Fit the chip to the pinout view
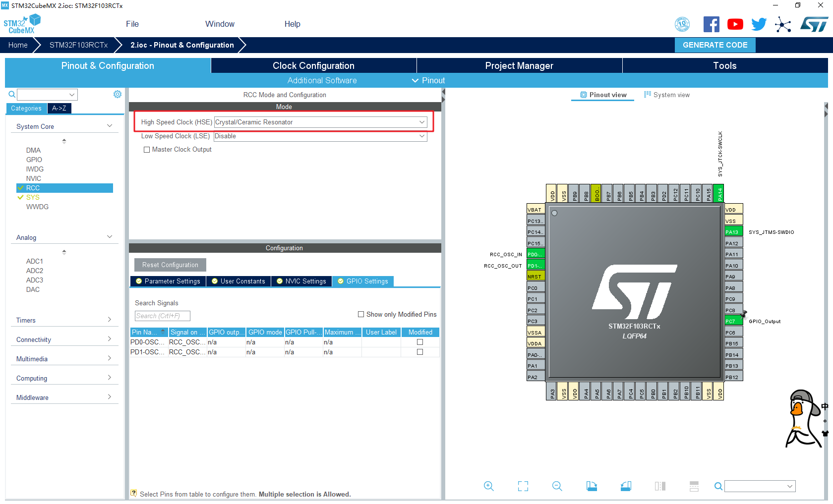 [x=523, y=486]
